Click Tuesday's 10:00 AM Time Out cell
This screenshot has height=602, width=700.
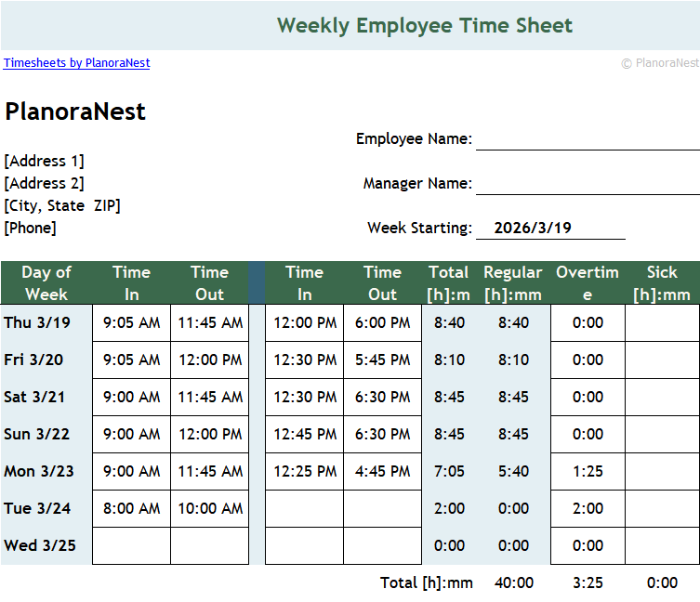point(210,508)
